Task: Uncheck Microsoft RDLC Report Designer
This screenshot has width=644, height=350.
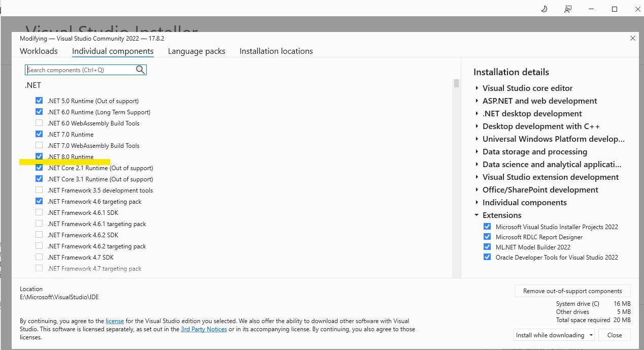Action: [x=487, y=237]
